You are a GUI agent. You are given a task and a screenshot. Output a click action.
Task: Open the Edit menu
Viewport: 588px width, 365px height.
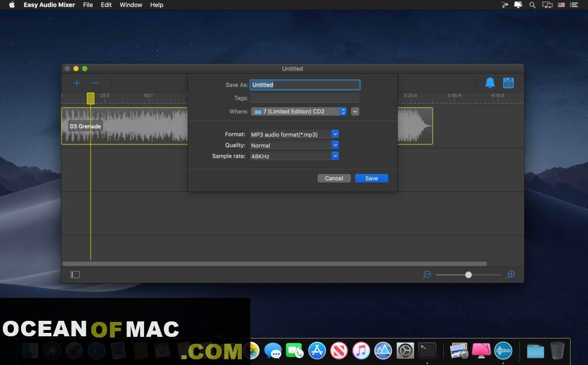point(106,5)
